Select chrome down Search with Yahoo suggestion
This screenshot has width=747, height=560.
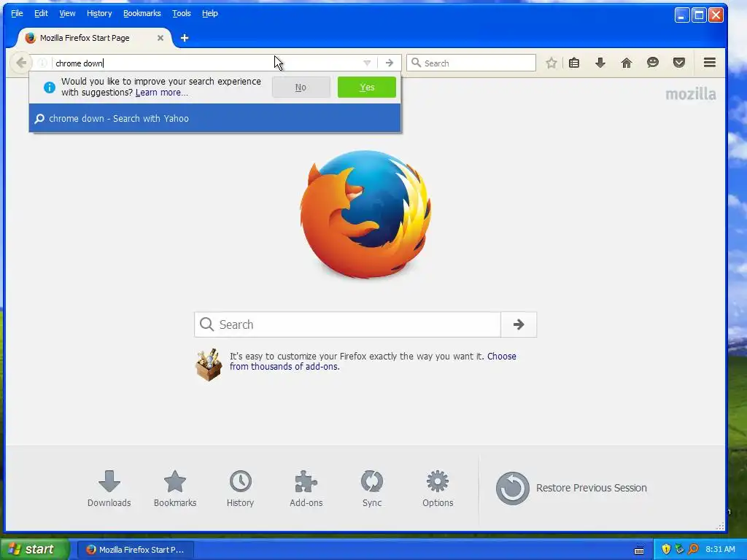(x=215, y=119)
